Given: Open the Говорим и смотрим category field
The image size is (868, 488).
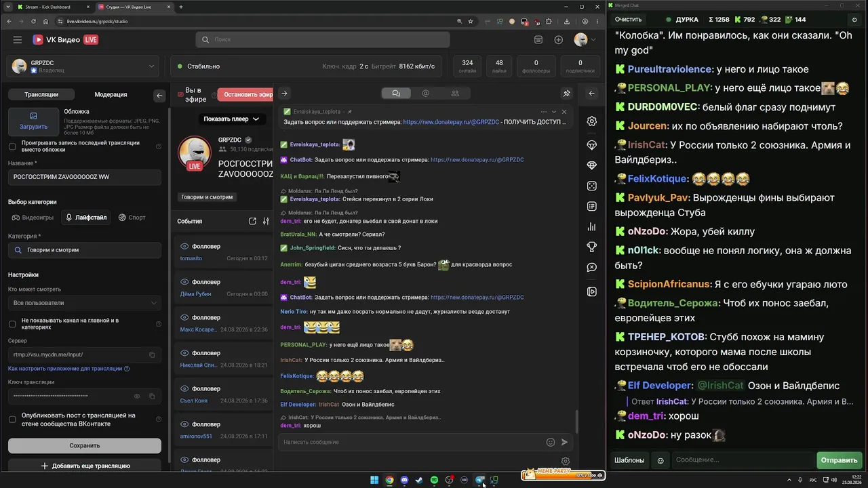Looking at the screenshot, I should coord(85,250).
